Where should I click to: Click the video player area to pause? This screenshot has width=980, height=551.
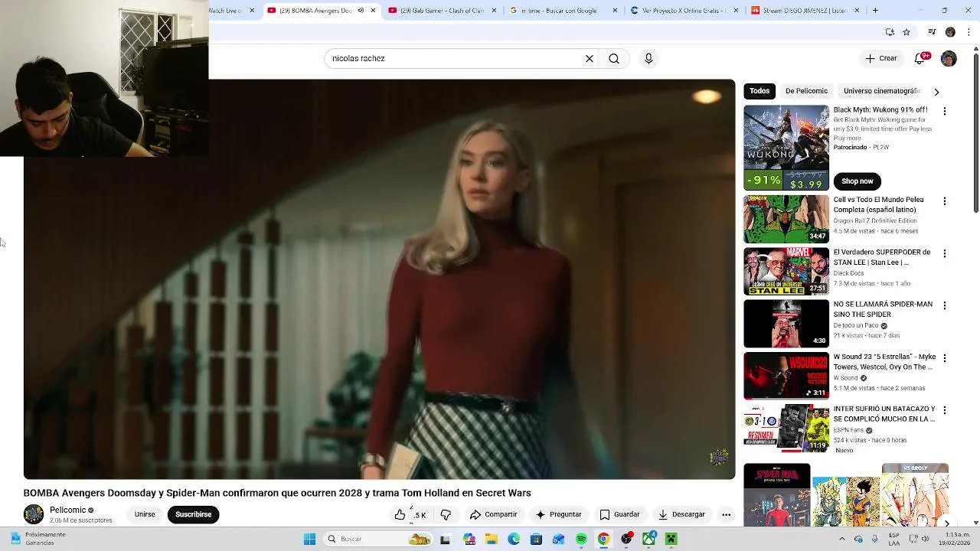379,279
